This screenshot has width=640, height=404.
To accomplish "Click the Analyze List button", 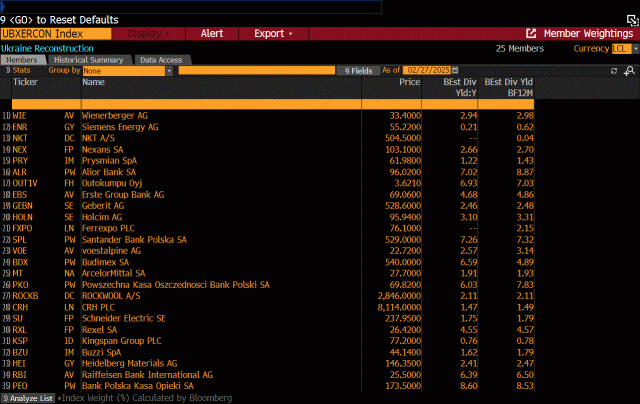I will 28,398.
